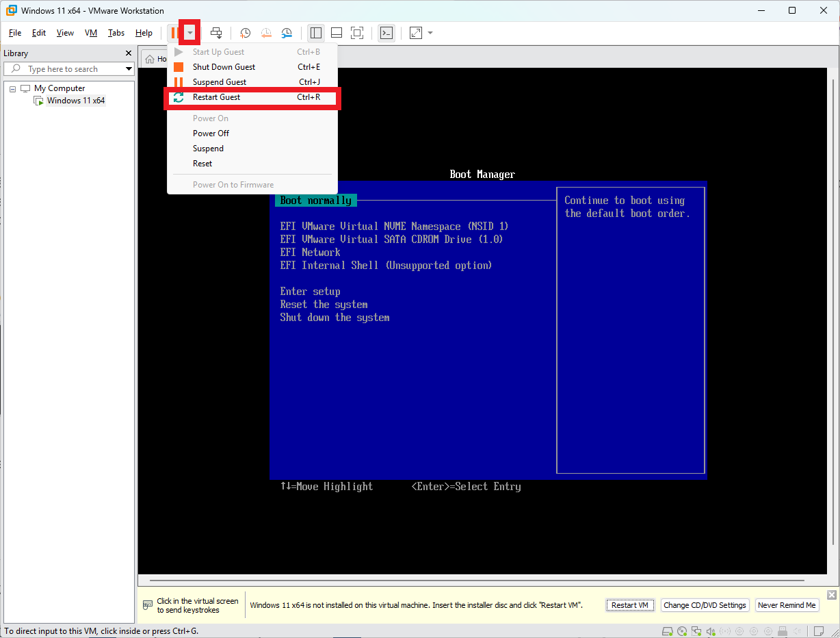Image resolution: width=840 pixels, height=638 pixels.
Task: Collapse the My Computer tree node
Action: [12, 88]
